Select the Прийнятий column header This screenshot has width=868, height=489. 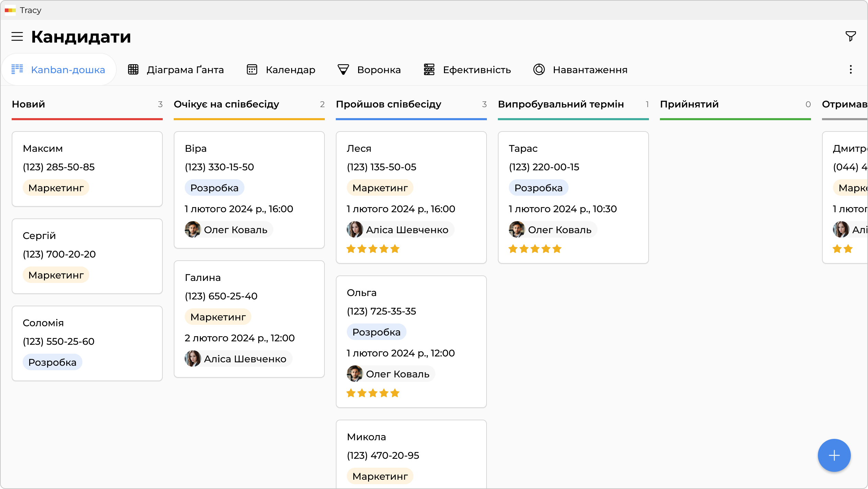689,104
